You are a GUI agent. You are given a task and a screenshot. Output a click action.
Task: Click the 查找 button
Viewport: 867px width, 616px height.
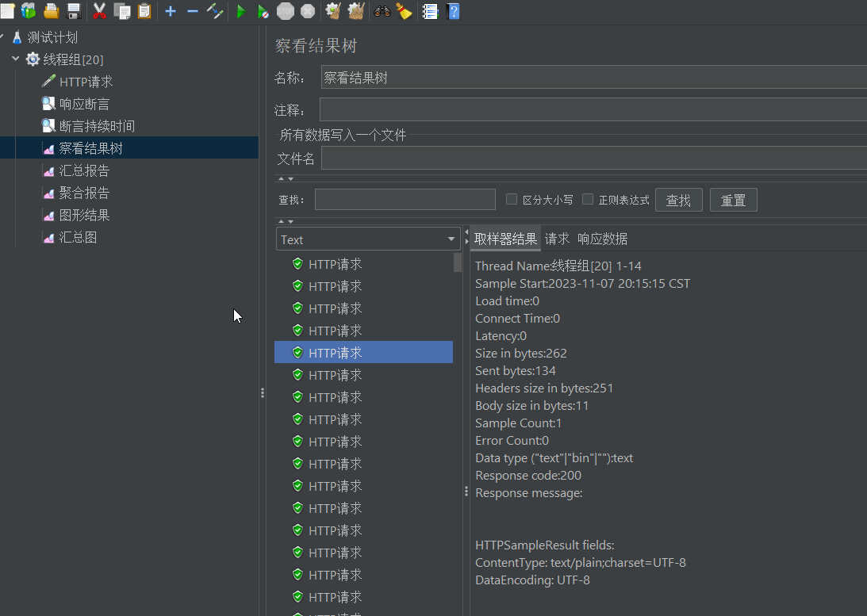point(678,200)
